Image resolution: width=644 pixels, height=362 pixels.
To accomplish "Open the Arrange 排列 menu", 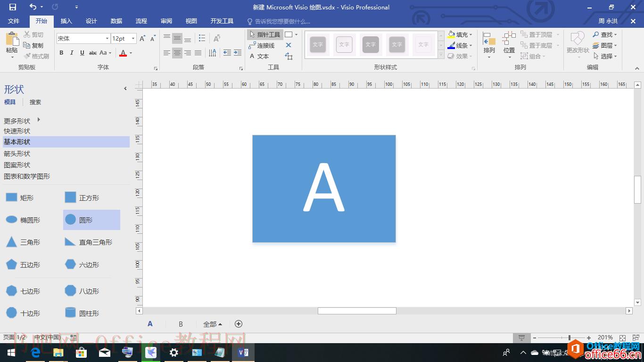I will [489, 45].
